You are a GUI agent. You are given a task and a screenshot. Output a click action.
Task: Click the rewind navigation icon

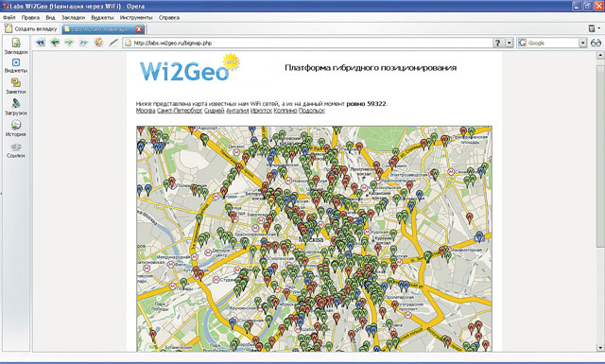[x=40, y=43]
